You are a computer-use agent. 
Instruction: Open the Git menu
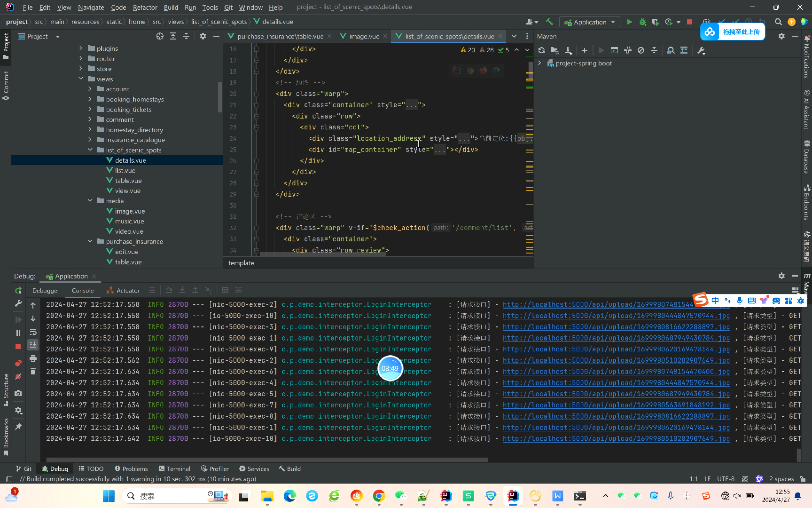[228, 7]
